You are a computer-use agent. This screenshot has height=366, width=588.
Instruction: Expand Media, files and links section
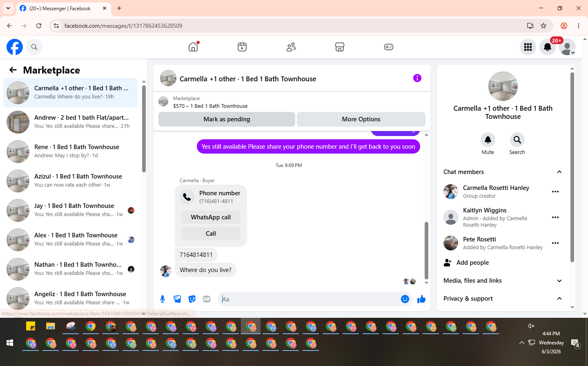[559, 281]
